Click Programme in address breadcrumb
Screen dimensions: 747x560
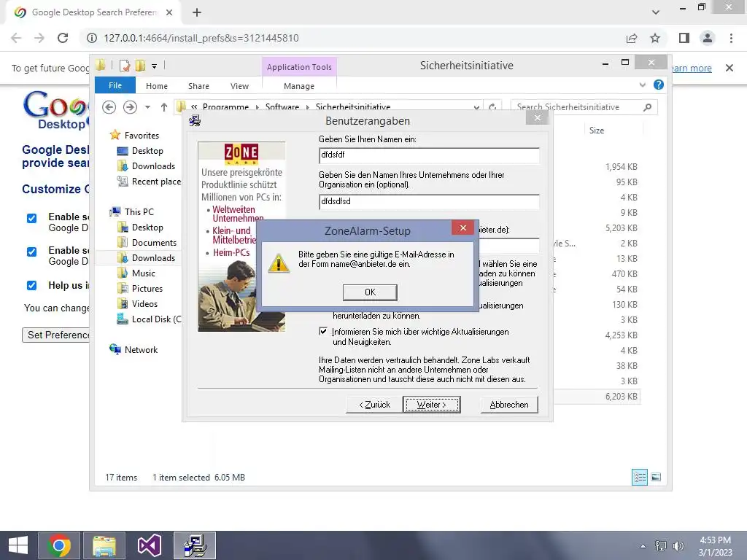(x=225, y=107)
